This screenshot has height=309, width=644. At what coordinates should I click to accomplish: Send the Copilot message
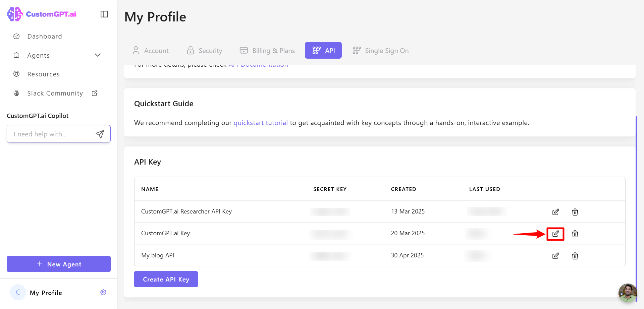[100, 134]
